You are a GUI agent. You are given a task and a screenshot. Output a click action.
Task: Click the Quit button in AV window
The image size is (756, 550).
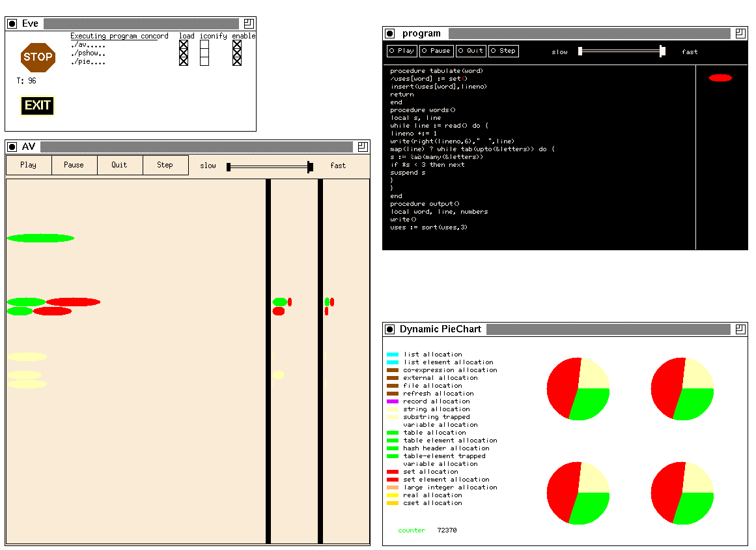pyautogui.click(x=120, y=165)
